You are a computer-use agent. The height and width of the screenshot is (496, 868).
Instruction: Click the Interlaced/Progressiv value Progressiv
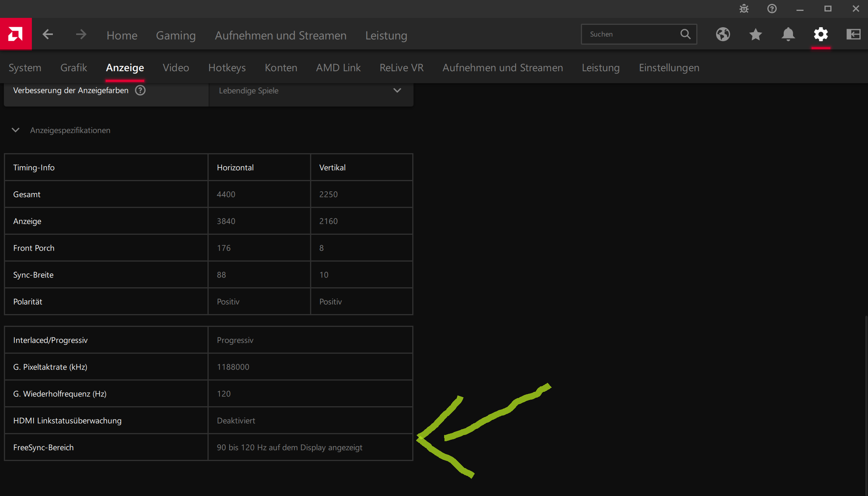(235, 340)
